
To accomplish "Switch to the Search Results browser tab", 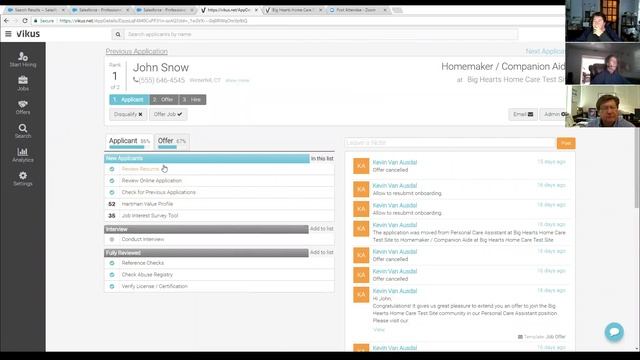I will coord(36,10).
